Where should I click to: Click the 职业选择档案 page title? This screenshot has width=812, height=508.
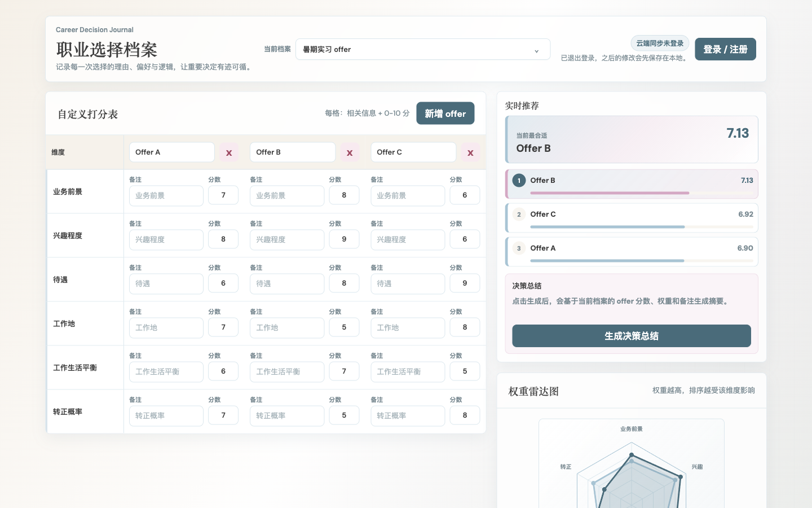[x=107, y=50]
